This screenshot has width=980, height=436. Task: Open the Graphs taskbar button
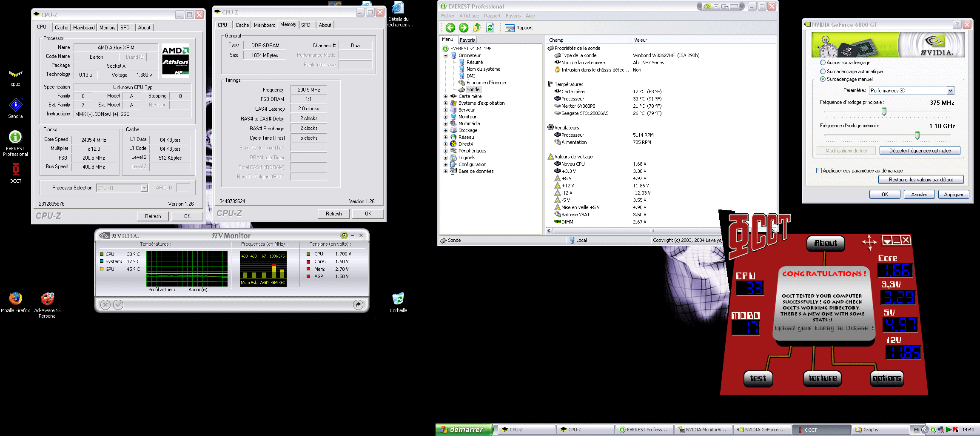coord(880,430)
